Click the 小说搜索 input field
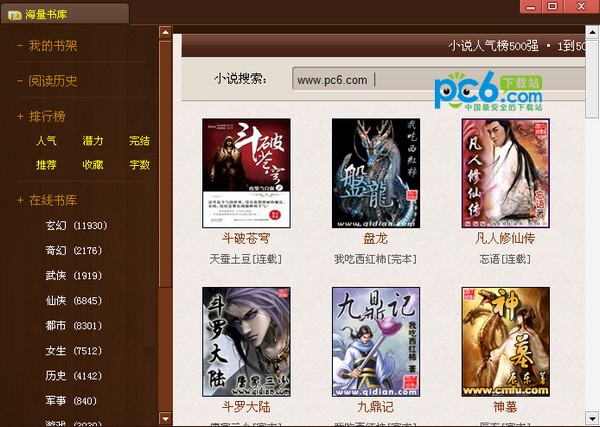This screenshot has width=600, height=427. (x=439, y=79)
